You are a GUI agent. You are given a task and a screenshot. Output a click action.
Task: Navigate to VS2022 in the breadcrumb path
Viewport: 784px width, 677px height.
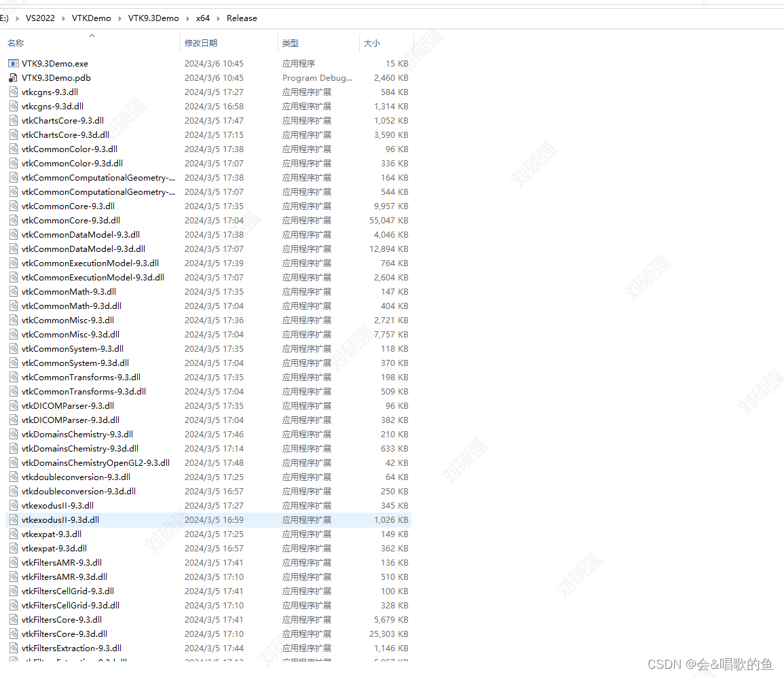point(39,18)
